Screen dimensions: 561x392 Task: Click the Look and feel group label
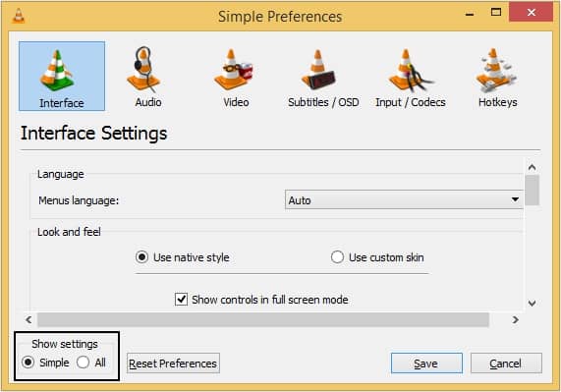[x=69, y=232]
